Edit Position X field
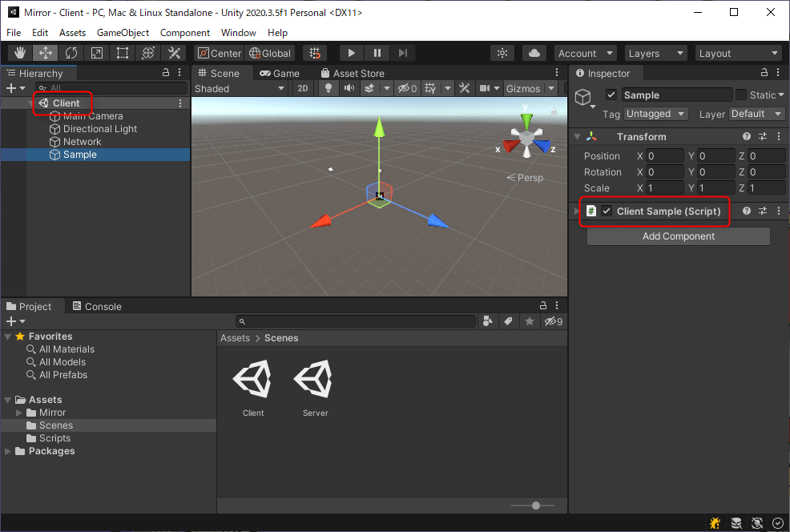This screenshot has width=790, height=532. 664,156
